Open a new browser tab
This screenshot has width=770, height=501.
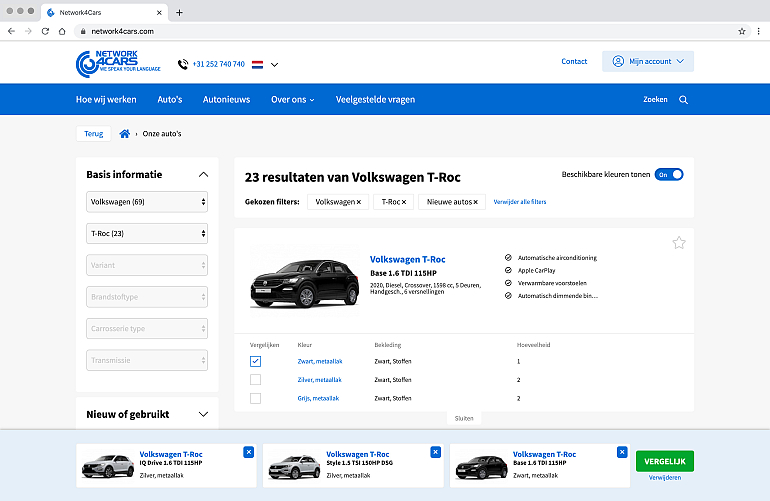tap(179, 13)
